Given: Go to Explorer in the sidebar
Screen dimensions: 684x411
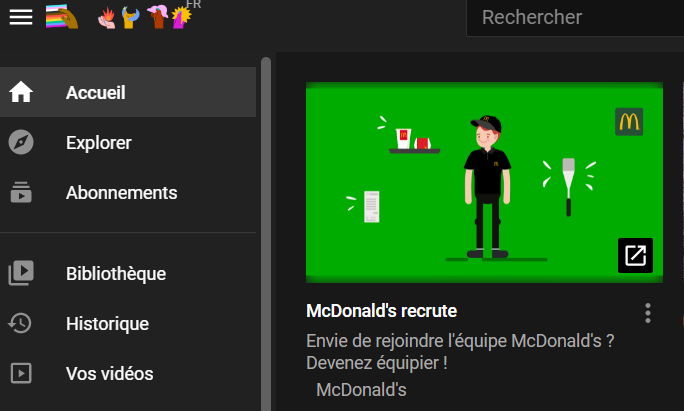Looking at the screenshot, I should (x=128, y=142).
